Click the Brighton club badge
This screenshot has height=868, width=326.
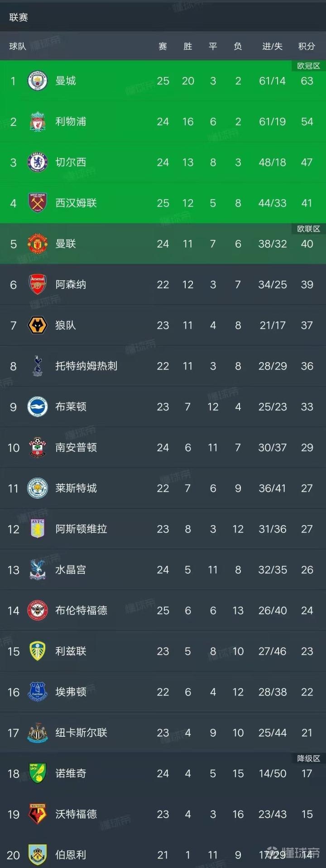point(38,407)
